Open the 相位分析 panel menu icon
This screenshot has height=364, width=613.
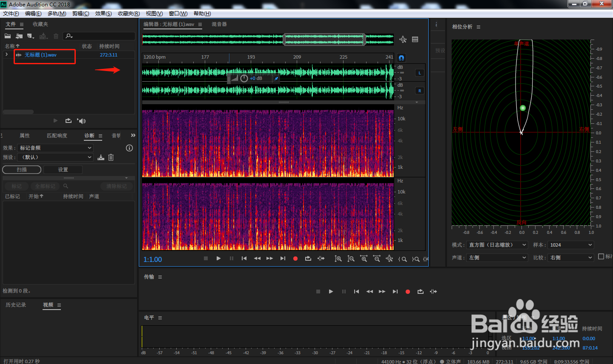(478, 27)
